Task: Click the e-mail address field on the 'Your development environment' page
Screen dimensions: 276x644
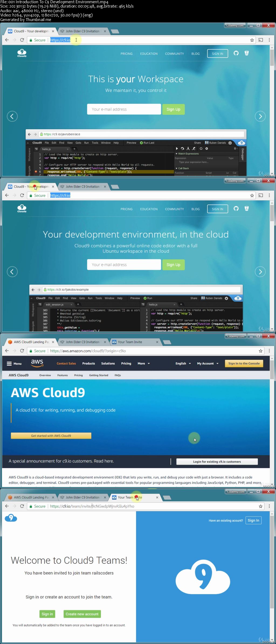Action: (x=124, y=265)
